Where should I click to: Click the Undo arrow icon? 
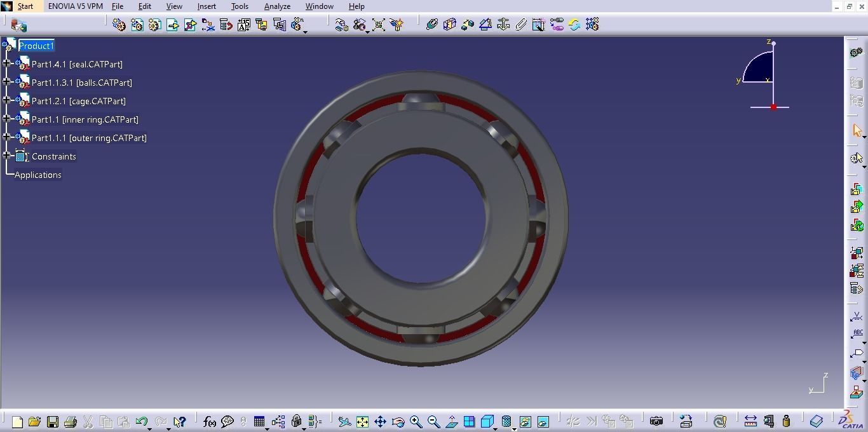point(141,421)
